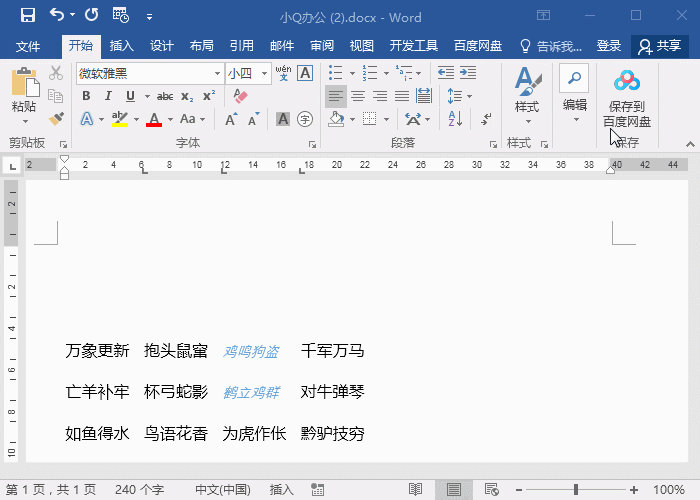Toggle Italic formatting
This screenshot has width=700, height=500.
(x=107, y=96)
